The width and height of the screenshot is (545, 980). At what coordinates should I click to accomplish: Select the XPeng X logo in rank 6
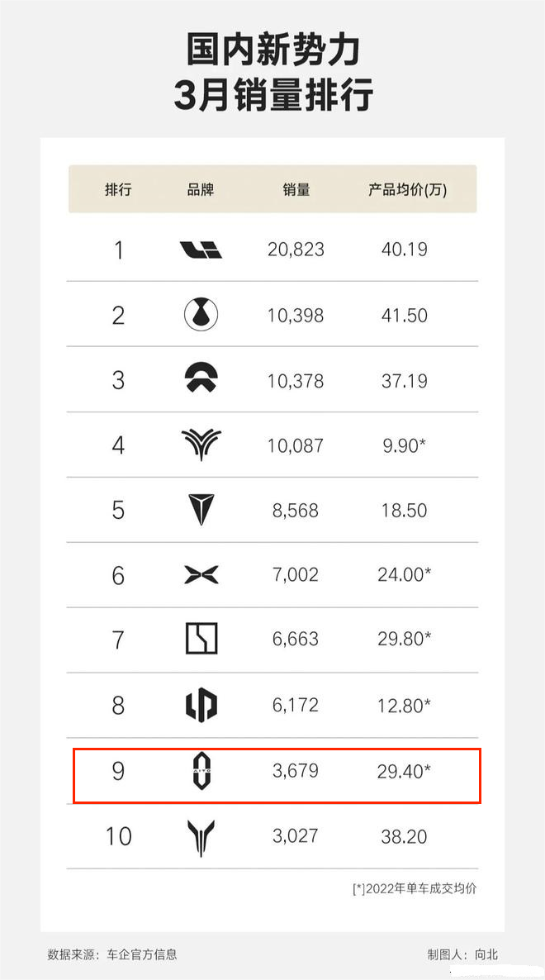[x=201, y=574]
